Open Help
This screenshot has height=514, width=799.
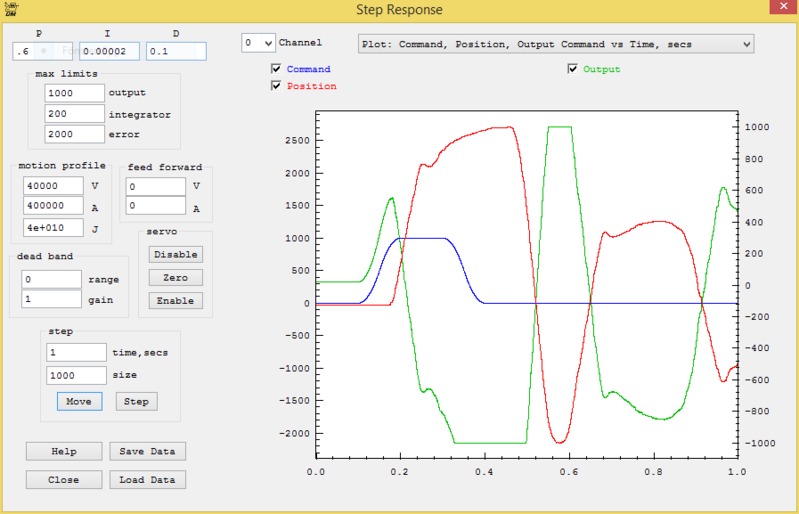point(64,451)
